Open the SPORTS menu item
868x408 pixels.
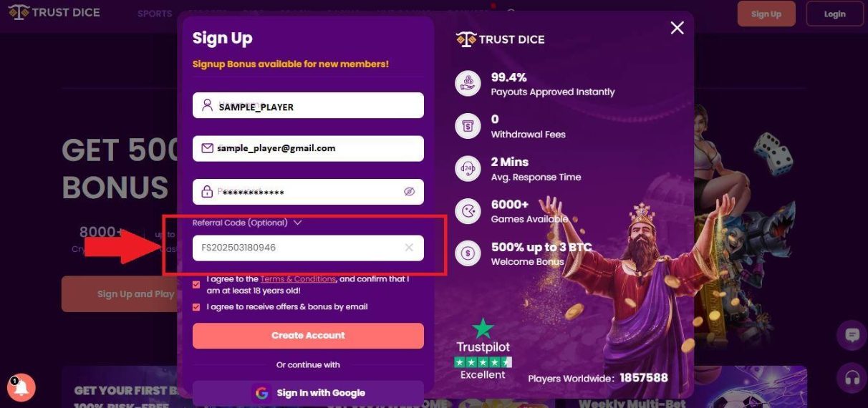point(155,14)
